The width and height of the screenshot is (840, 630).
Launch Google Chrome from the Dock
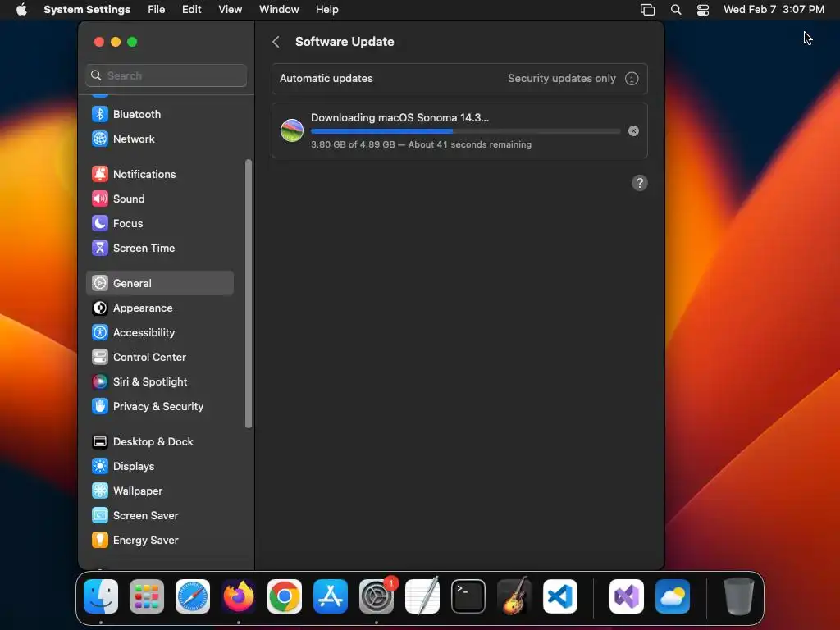tap(285, 596)
